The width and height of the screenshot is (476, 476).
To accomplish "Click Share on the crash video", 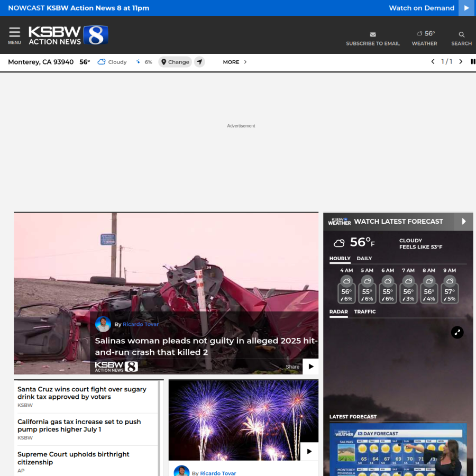I will 292,367.
